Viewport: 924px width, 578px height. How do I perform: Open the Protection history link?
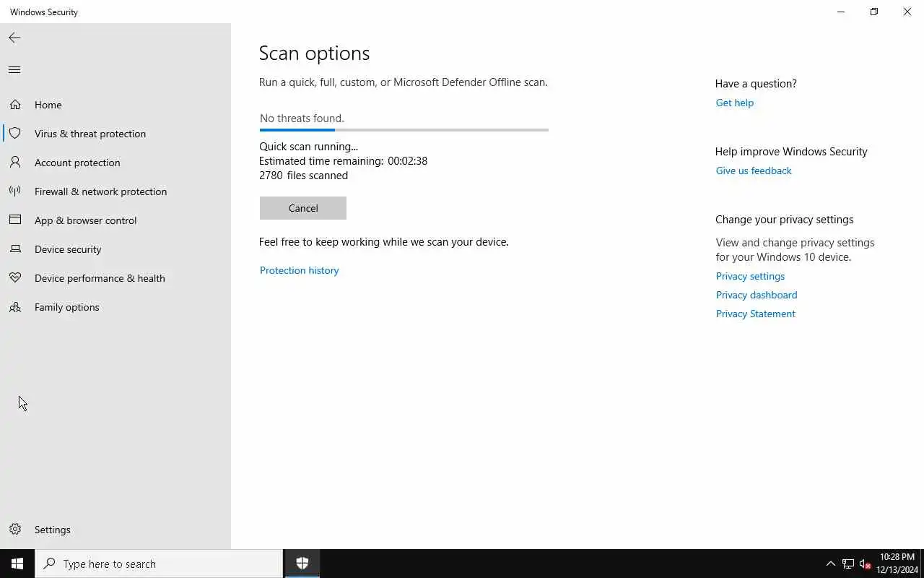click(299, 270)
